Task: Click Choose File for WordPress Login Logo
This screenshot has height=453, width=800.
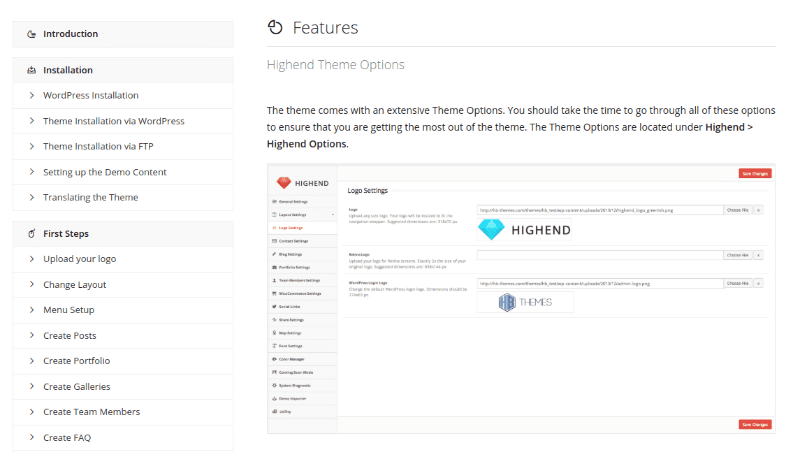Action: (x=738, y=283)
